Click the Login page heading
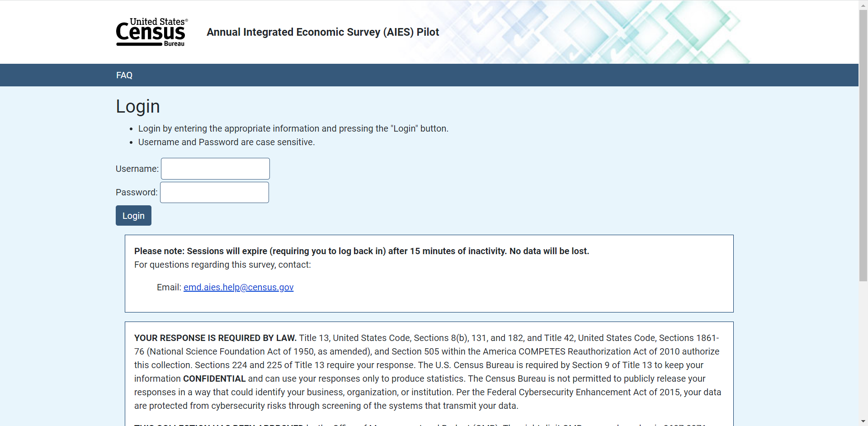Image resolution: width=868 pixels, height=426 pixels. 138,106
